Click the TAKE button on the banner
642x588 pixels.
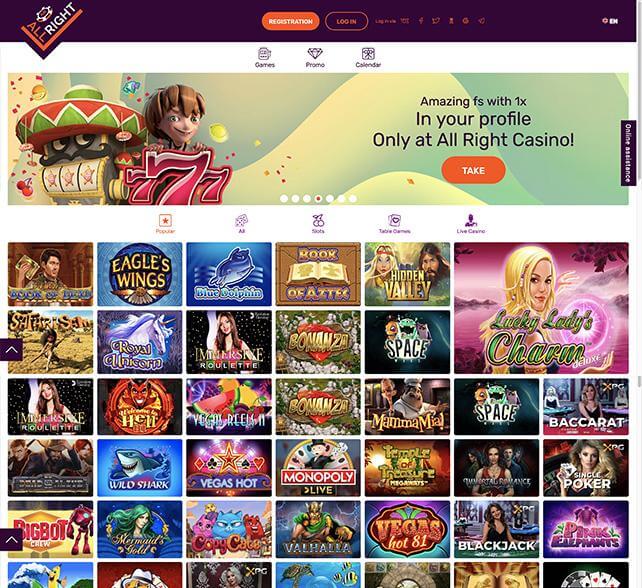[x=473, y=170]
